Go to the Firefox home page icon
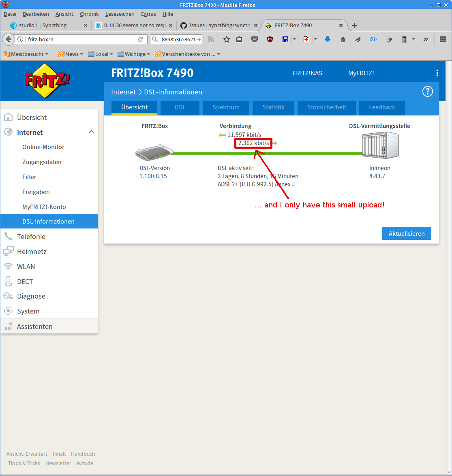The image size is (452, 476). [x=343, y=39]
